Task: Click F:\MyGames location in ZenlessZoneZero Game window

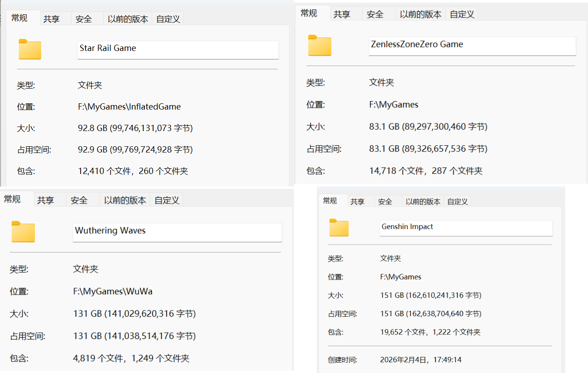Action: [394, 105]
